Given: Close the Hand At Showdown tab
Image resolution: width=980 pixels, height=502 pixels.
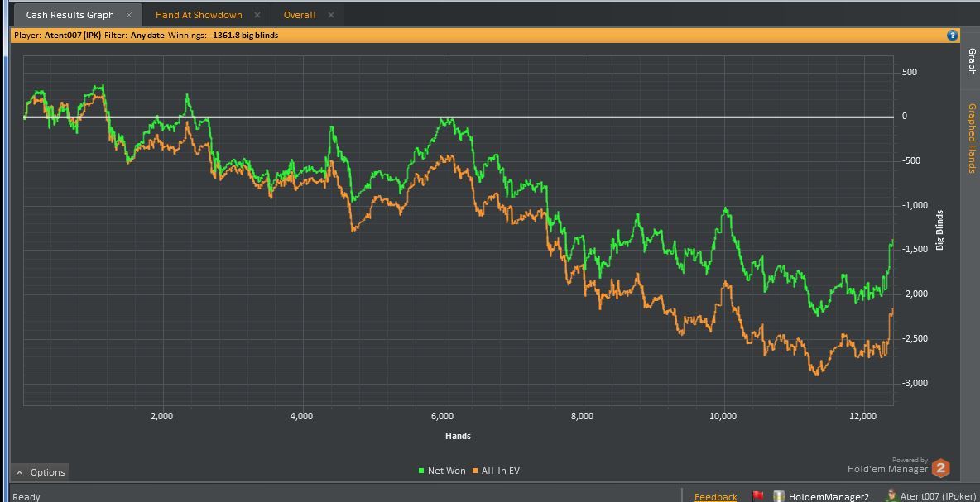Looking at the screenshot, I should tap(257, 15).
